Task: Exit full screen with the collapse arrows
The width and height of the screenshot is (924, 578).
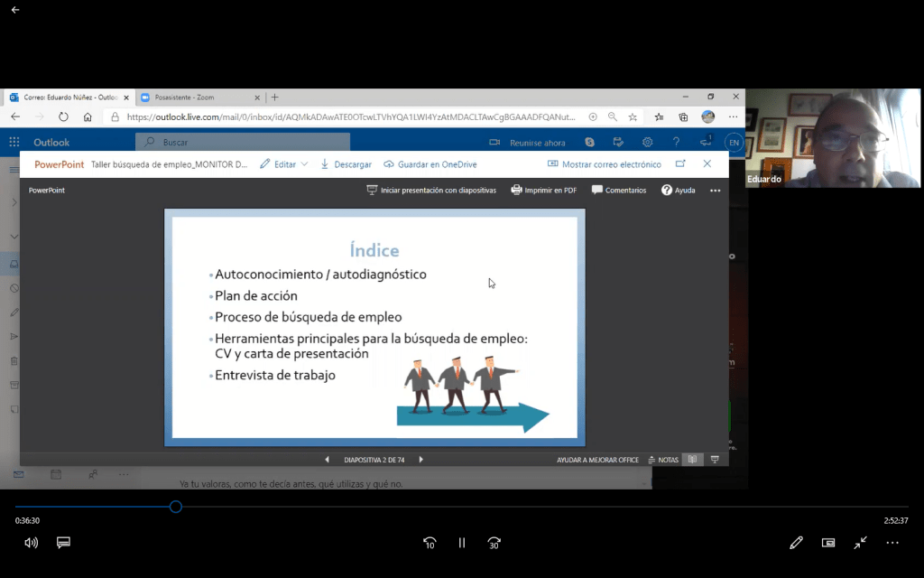Action: (861, 543)
